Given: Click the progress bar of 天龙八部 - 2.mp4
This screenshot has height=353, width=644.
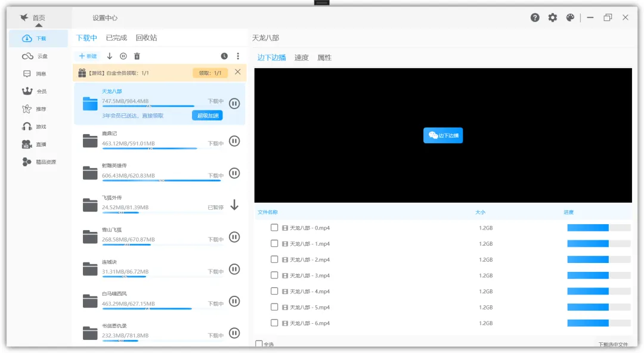Looking at the screenshot, I should click(598, 260).
